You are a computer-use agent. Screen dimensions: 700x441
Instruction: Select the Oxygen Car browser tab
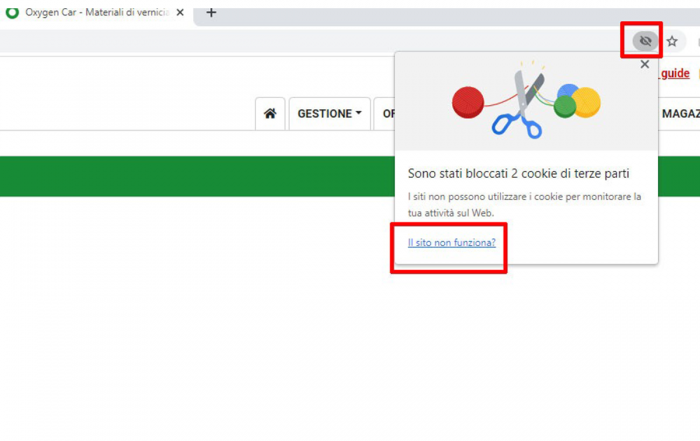tap(96, 12)
